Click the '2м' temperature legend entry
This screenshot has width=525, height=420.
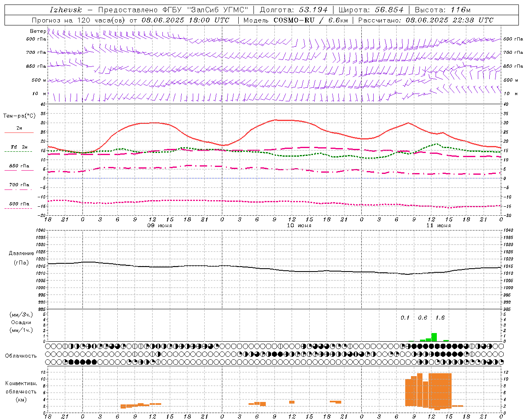[x=19, y=128]
